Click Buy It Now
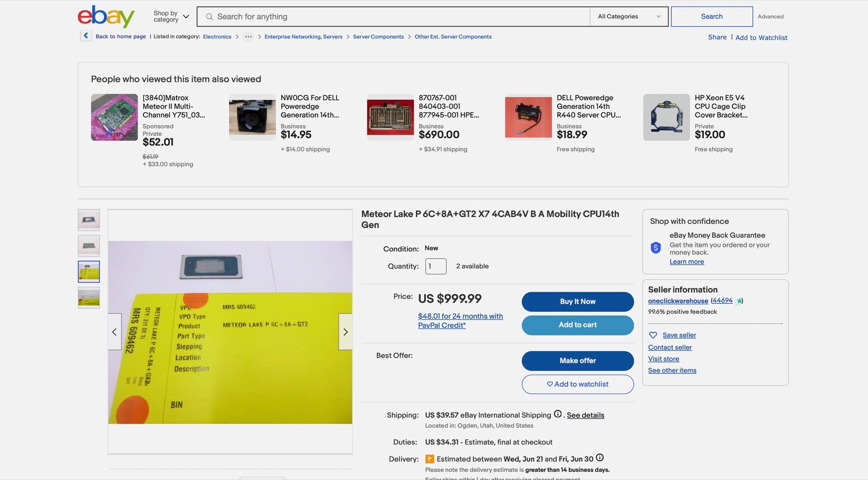This screenshot has width=868, height=480. [x=578, y=301]
